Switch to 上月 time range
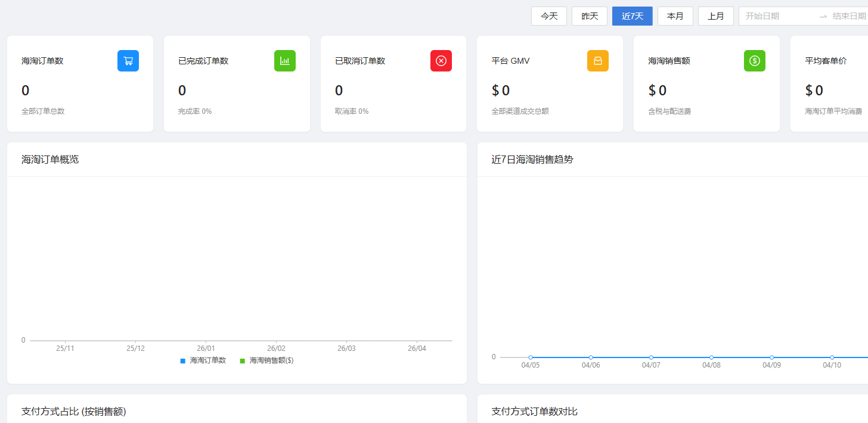 coord(716,16)
